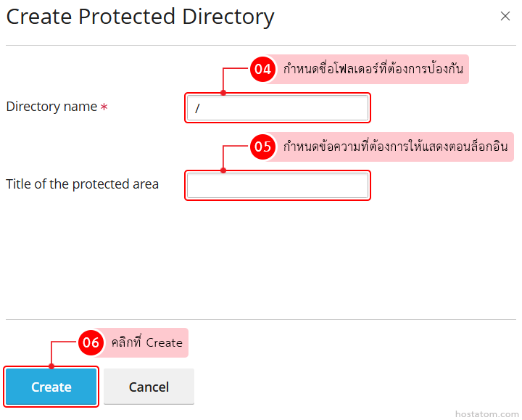This screenshot has height=420, width=522.
Task: Click the 'คลิกที่ Create' annotation label
Action: [146, 342]
